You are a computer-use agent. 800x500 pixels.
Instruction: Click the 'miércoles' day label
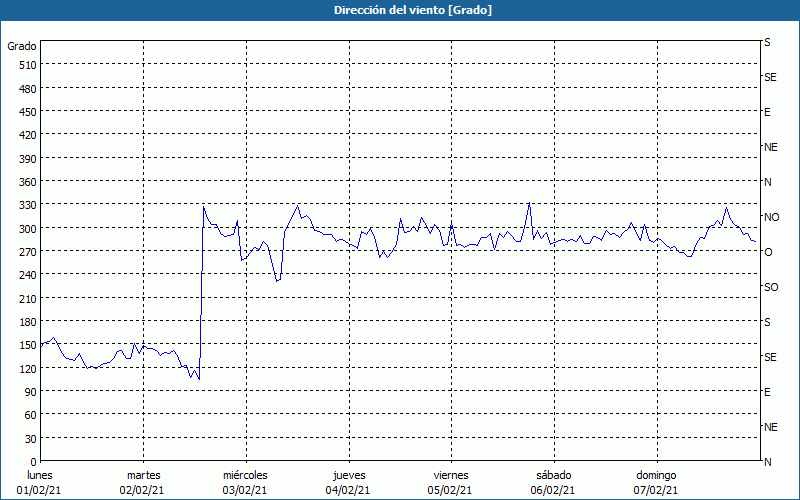click(245, 475)
